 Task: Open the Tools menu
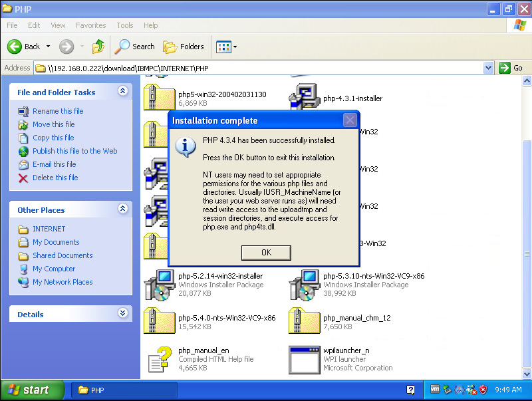125,25
